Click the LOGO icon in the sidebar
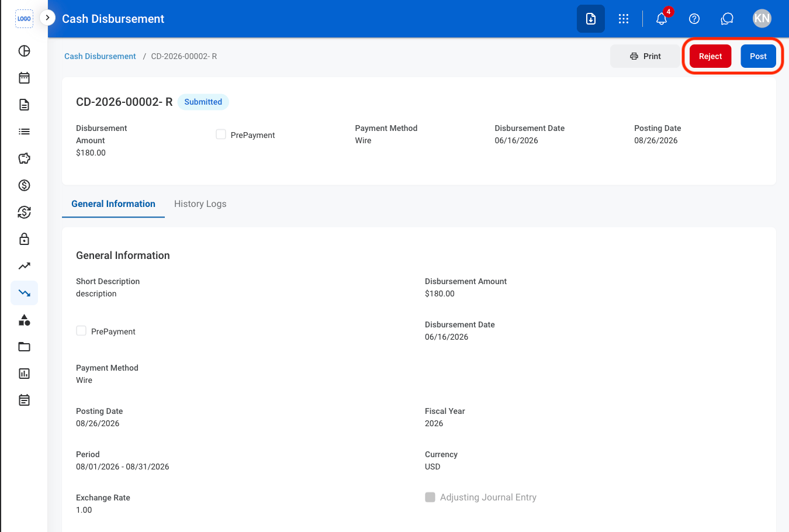 (x=24, y=19)
